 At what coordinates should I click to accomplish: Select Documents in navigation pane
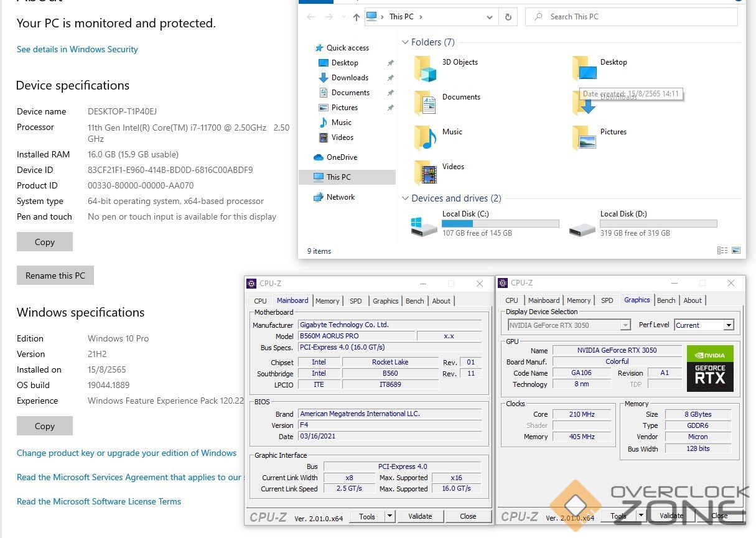[x=350, y=93]
